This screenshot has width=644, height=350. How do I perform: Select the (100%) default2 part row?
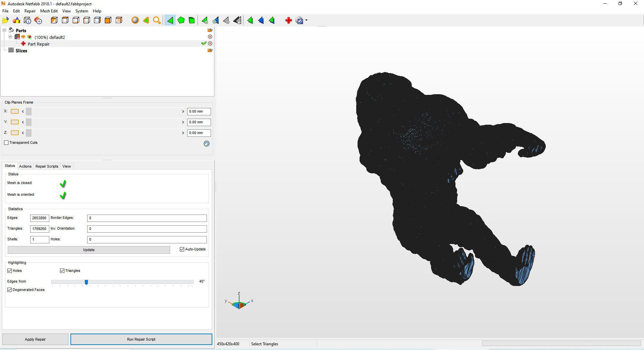(50, 37)
